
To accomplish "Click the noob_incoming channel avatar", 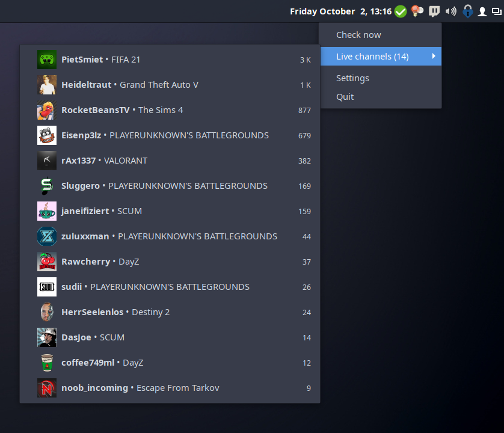I will click(x=46, y=388).
